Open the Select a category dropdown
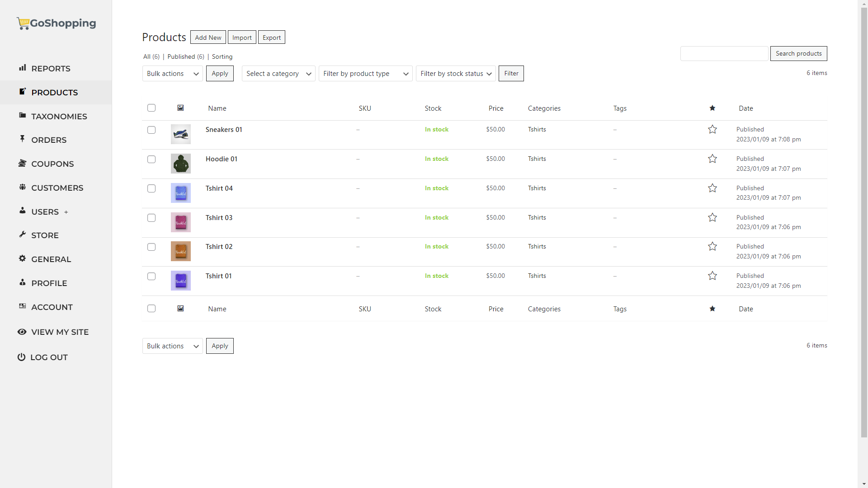This screenshot has height=488, width=868. (x=278, y=73)
